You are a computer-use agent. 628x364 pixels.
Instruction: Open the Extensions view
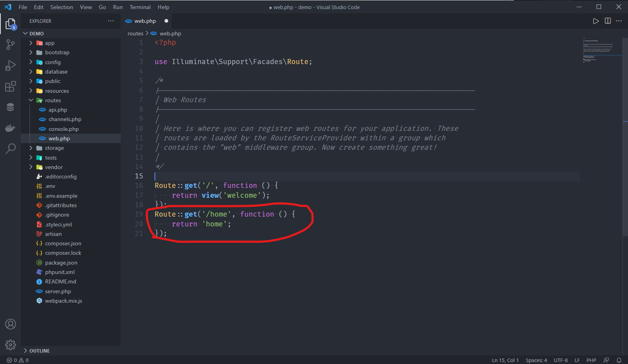pos(11,86)
